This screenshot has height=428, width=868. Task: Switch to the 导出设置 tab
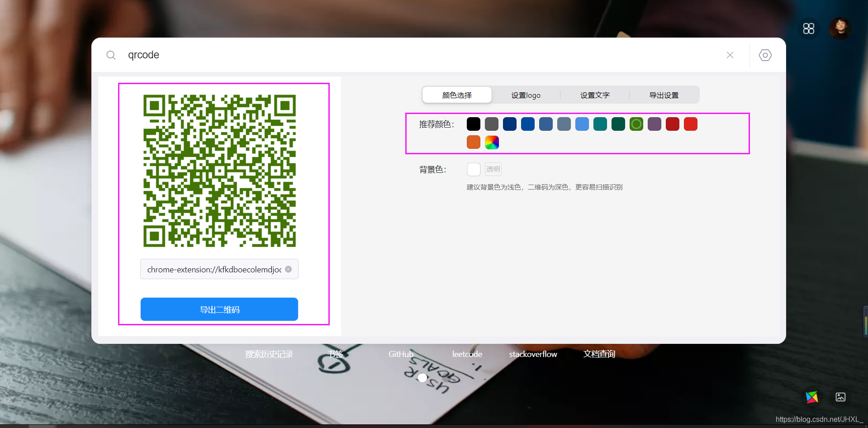coord(663,95)
